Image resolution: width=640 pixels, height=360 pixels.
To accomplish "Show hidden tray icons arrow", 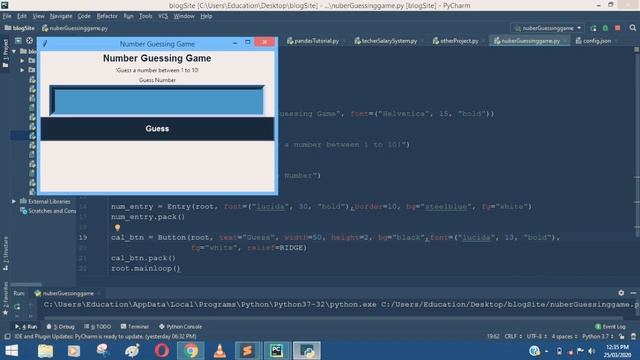I will (x=547, y=351).
